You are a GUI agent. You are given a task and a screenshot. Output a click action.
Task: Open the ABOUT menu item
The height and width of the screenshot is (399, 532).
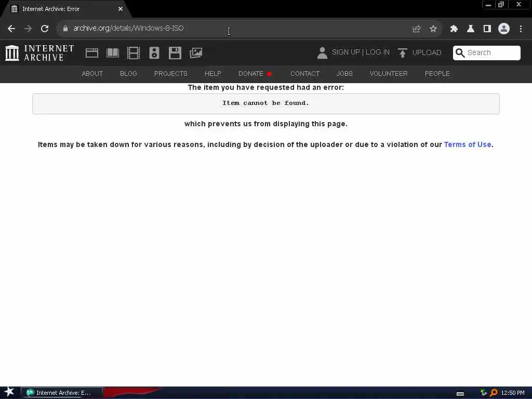92,74
